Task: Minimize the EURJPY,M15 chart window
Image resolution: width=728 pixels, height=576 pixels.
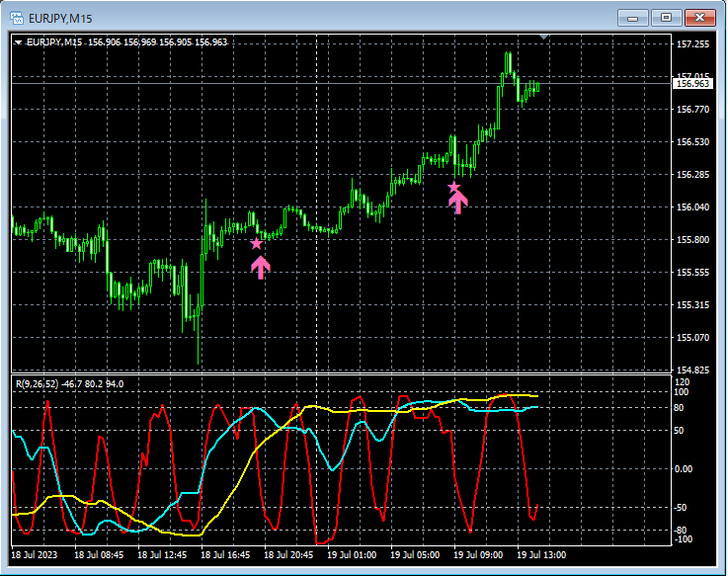Action: [x=632, y=18]
